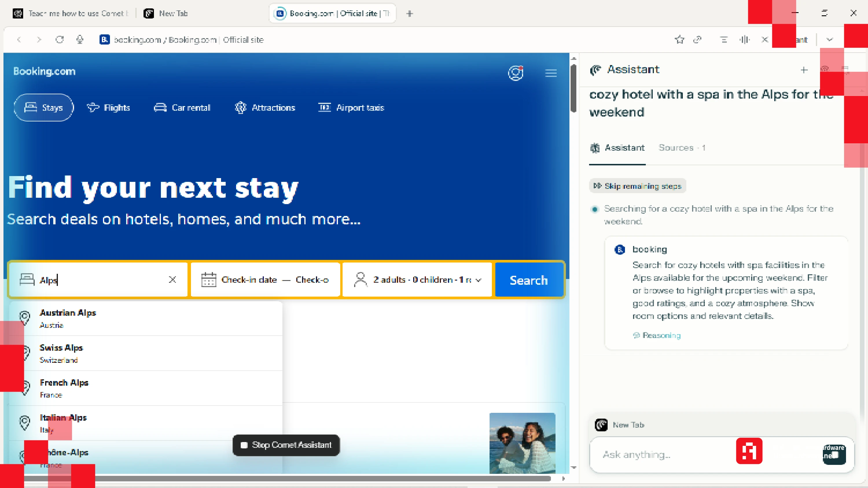Image resolution: width=868 pixels, height=488 pixels.
Task: Click the Search button
Action: click(528, 280)
